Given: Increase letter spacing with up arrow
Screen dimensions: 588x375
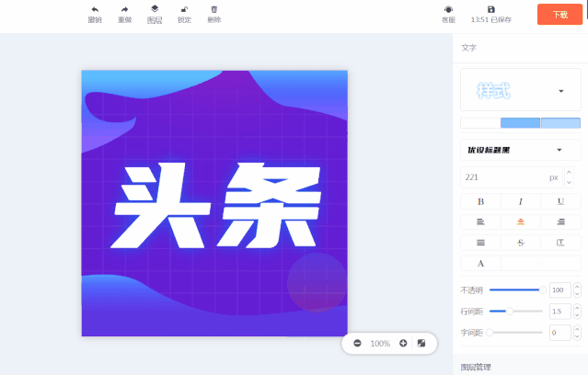Looking at the screenshot, I should (x=577, y=329).
